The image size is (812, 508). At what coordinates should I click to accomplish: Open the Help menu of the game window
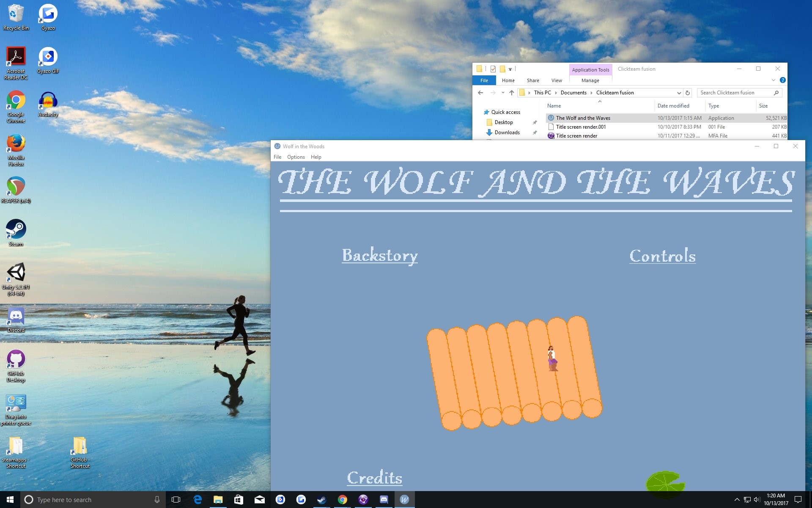(316, 157)
